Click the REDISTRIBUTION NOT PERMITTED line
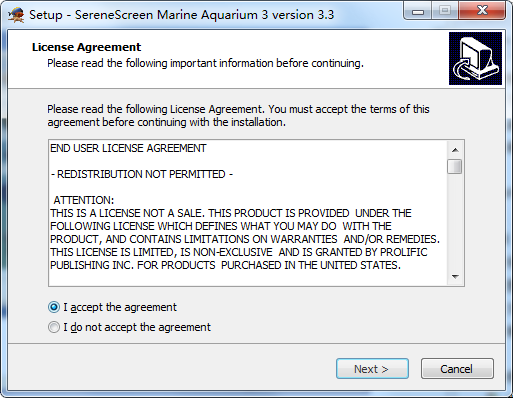513x398 pixels. [x=142, y=174]
